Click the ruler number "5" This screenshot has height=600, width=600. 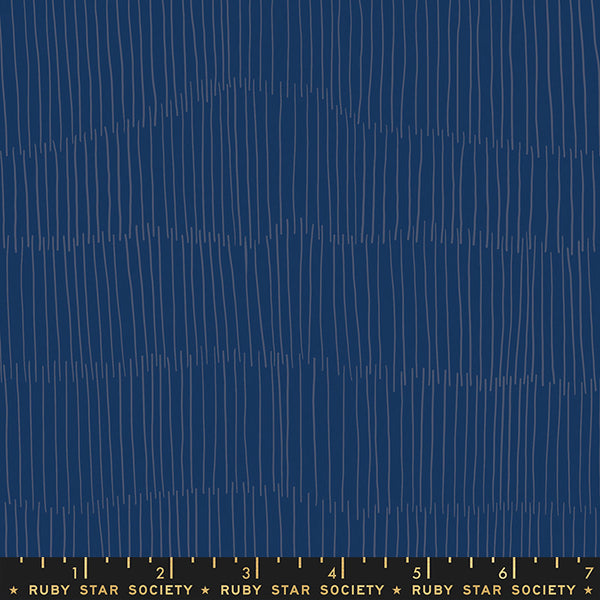click(x=417, y=573)
